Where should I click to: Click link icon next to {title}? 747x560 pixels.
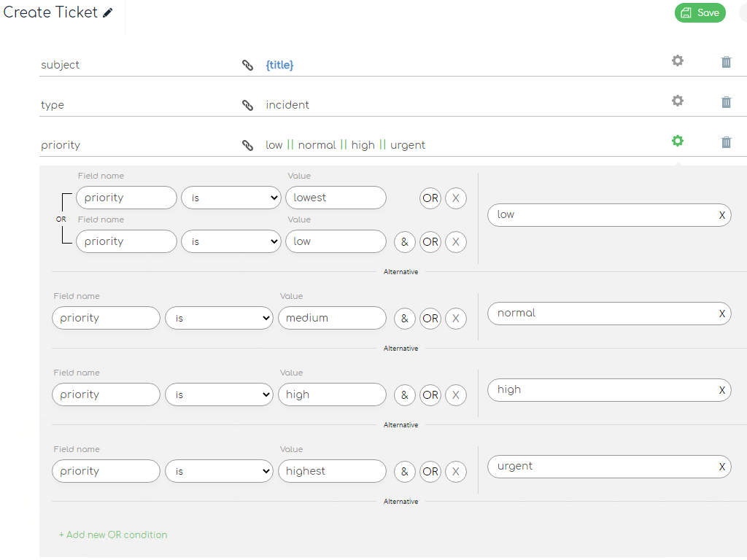coord(248,65)
